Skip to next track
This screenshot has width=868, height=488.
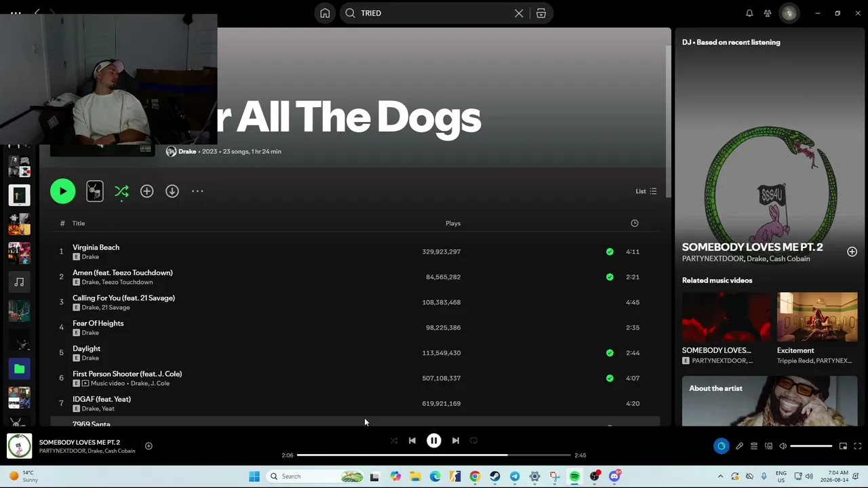[x=456, y=441]
